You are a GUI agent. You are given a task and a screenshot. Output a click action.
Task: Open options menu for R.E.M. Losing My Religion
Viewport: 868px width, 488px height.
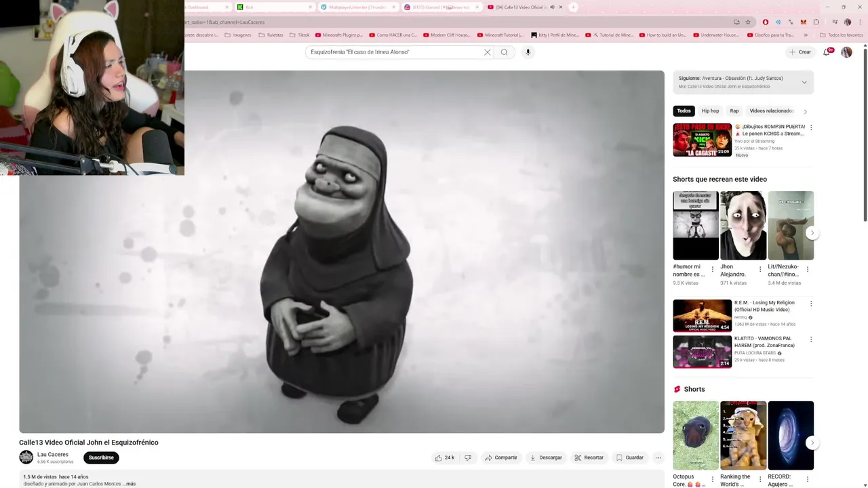811,304
